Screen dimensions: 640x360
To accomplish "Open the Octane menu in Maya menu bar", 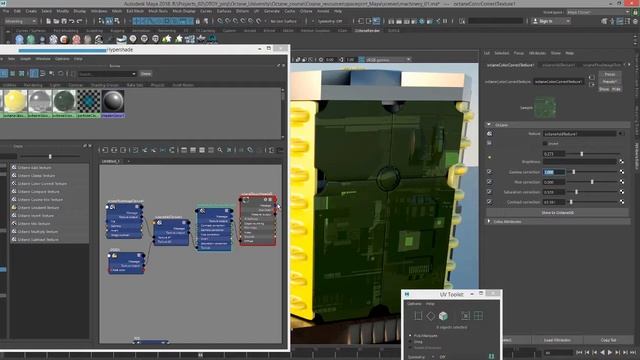I will (x=306, y=11).
